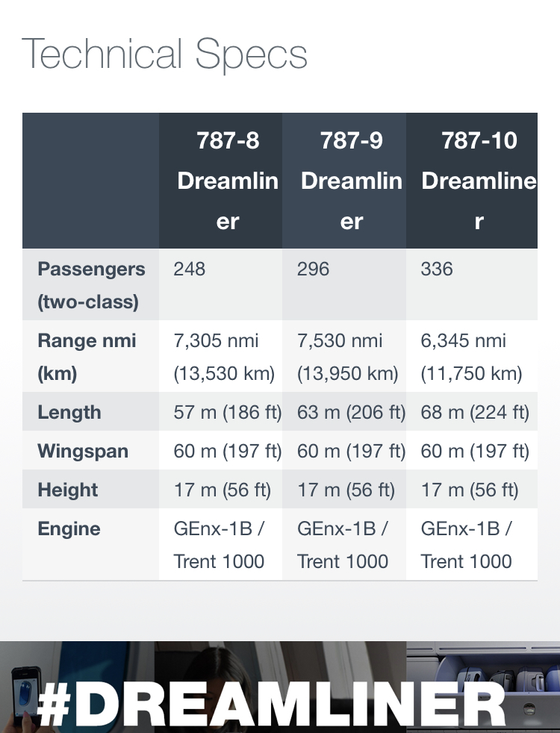Screen dimensions: 560x733
Task: Select the 787-10 Dreamliner column header
Action: (478, 181)
